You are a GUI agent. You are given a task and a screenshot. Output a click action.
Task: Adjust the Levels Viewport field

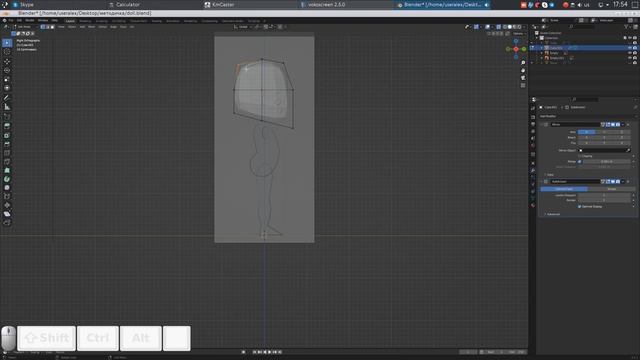(604, 195)
